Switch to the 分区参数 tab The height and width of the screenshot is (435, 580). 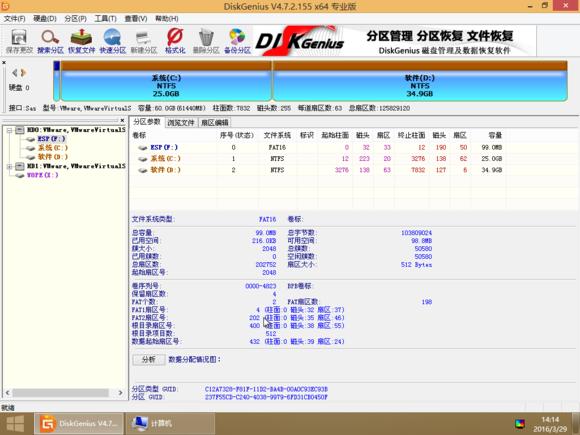coord(147,122)
